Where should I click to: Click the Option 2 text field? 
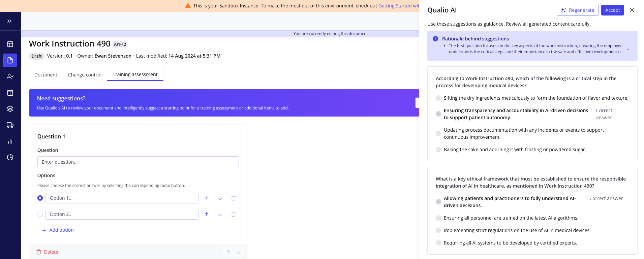tap(122, 214)
